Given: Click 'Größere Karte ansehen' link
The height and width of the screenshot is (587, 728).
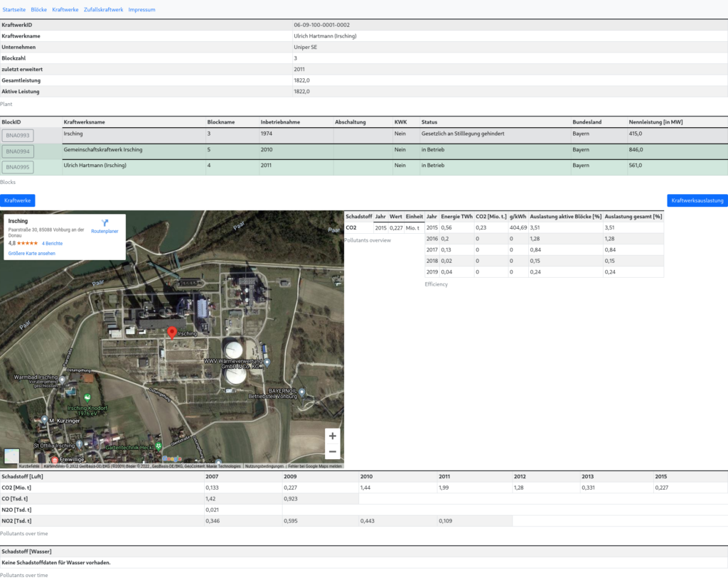Looking at the screenshot, I should (31, 253).
